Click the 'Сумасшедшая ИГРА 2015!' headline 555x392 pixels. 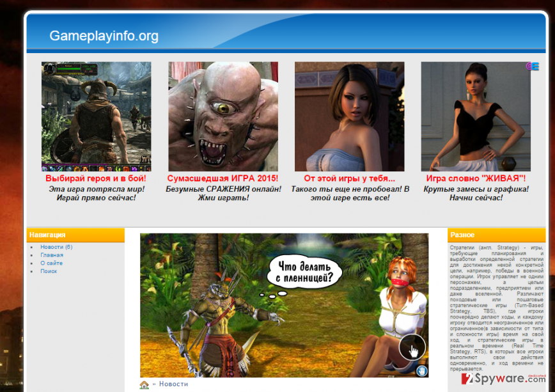tap(223, 178)
